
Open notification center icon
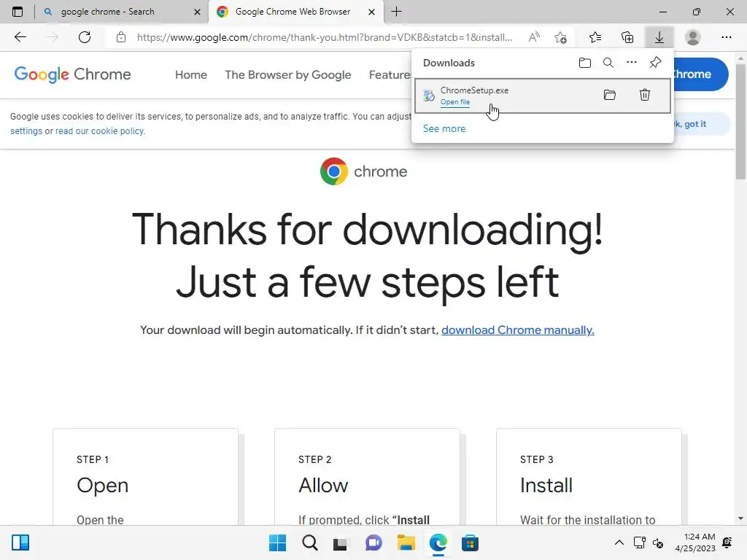(x=727, y=542)
